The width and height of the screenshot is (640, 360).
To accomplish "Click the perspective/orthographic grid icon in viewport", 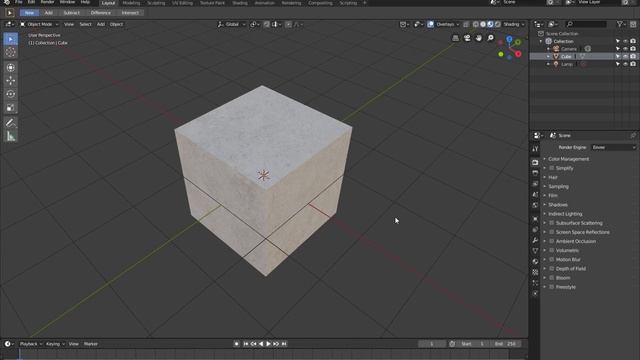I will tap(456, 38).
